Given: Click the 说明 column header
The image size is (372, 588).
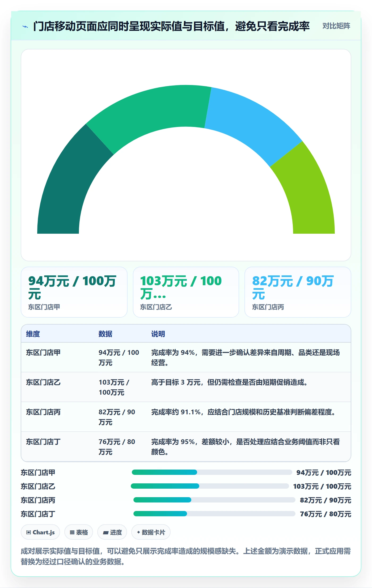Looking at the screenshot, I should [x=158, y=334].
